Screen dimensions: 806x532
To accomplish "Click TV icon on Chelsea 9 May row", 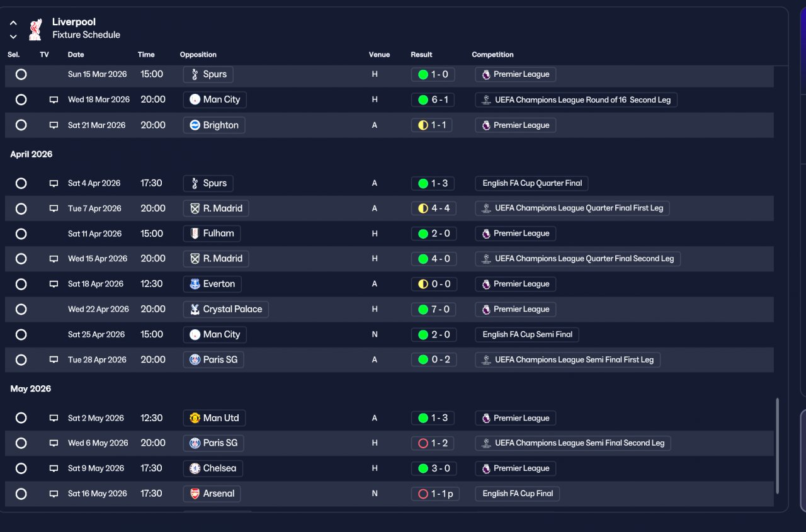I will tap(54, 468).
